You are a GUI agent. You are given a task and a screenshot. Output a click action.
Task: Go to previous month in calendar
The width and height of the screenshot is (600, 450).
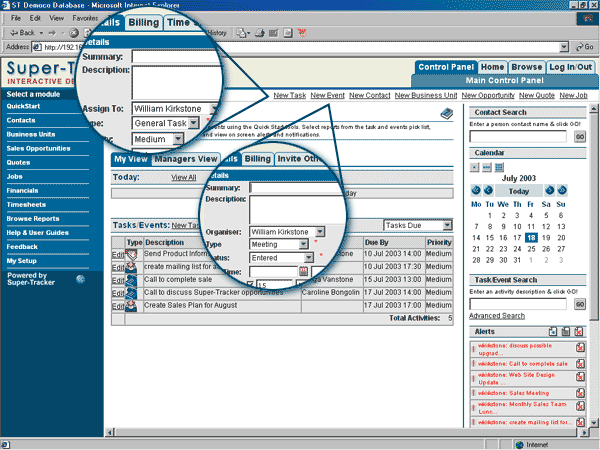[x=488, y=190]
